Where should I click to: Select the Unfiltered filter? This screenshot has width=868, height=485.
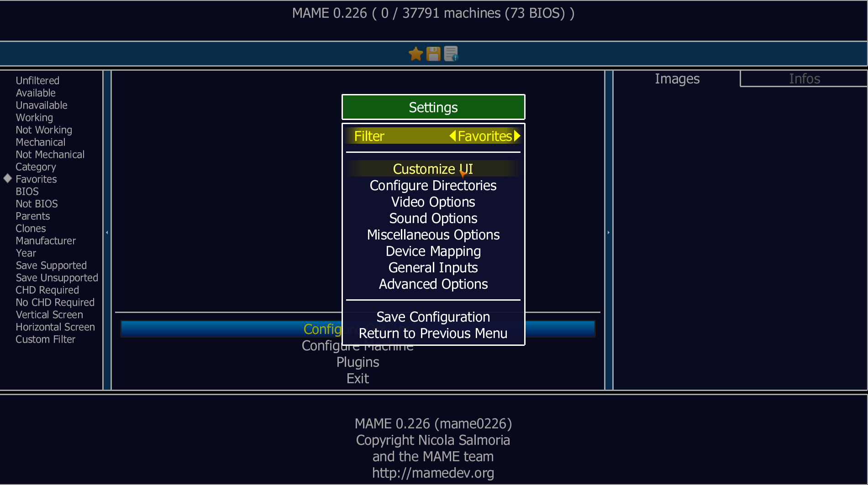pos(37,80)
